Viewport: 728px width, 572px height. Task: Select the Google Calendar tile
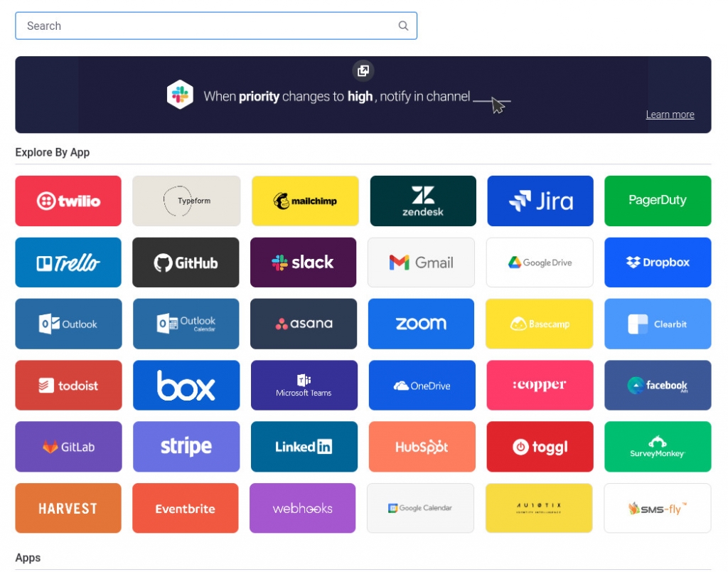coord(421,508)
